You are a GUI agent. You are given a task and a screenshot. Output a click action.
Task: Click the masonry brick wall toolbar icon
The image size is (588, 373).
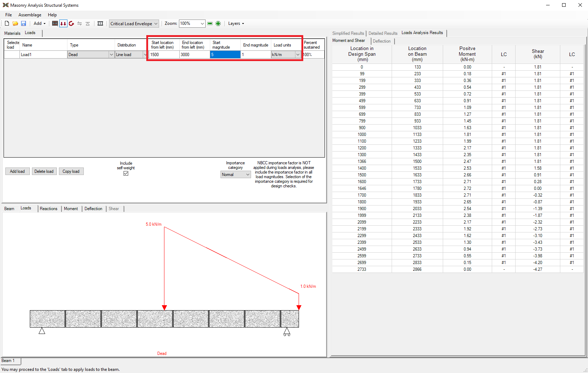pos(55,23)
